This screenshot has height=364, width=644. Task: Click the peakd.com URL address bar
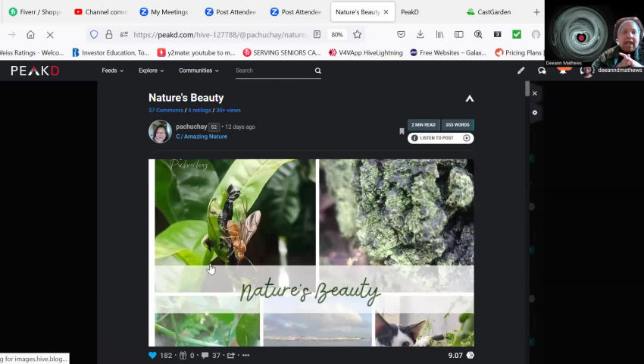tap(220, 35)
